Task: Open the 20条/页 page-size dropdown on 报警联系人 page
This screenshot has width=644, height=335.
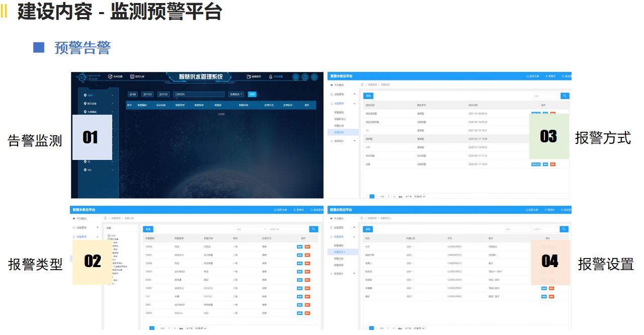Action: [419, 328]
